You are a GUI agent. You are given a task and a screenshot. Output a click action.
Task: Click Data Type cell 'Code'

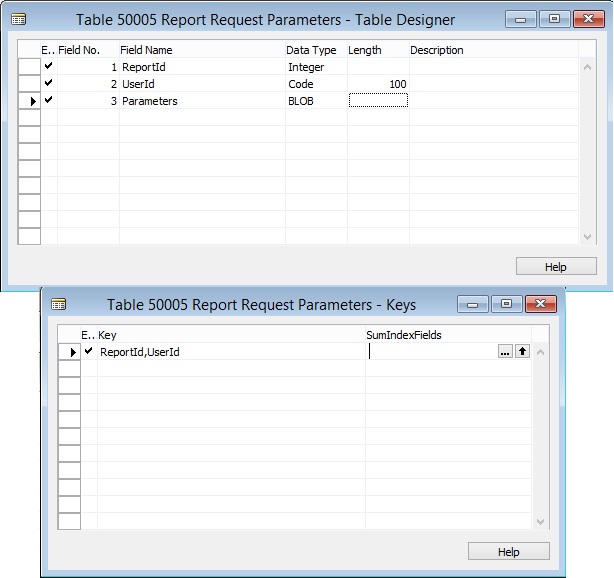[316, 84]
